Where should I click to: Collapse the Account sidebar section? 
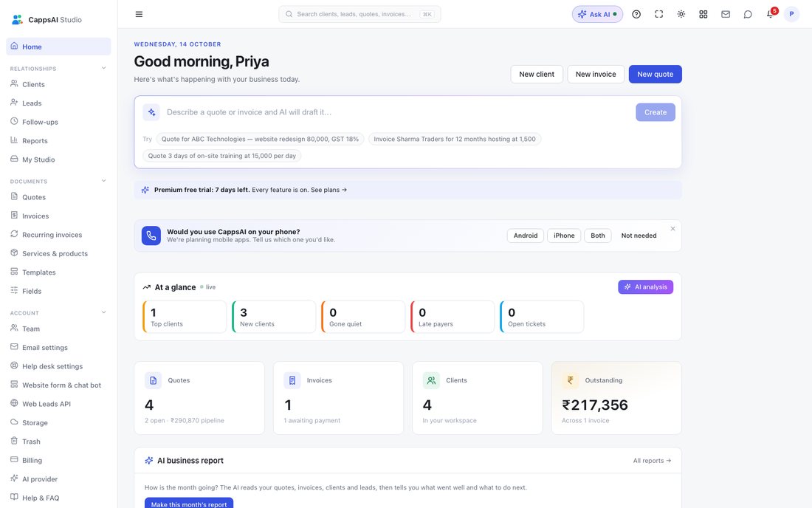tap(103, 312)
